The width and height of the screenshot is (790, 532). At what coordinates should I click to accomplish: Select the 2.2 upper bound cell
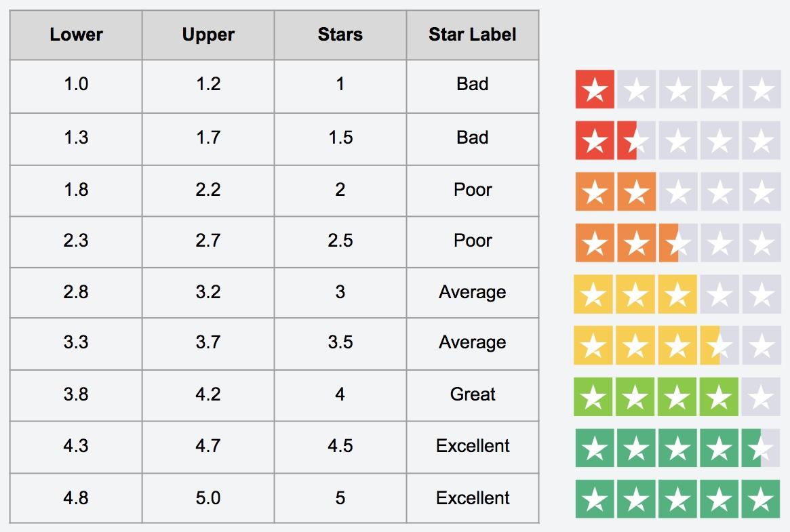coord(208,190)
